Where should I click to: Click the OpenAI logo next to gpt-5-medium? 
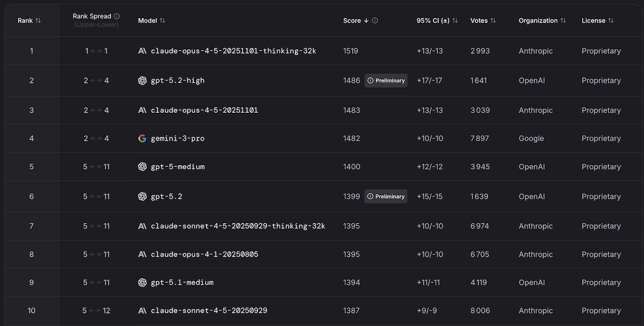[143, 167]
